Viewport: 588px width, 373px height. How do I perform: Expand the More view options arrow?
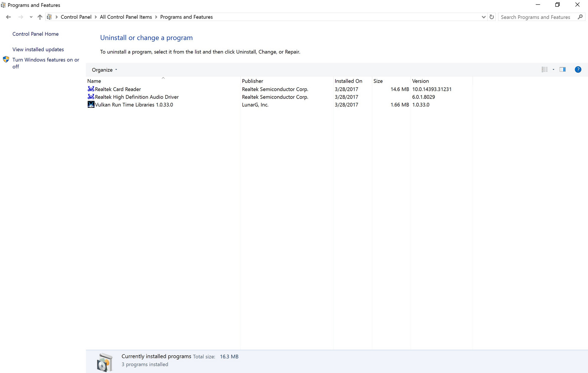pyautogui.click(x=554, y=70)
